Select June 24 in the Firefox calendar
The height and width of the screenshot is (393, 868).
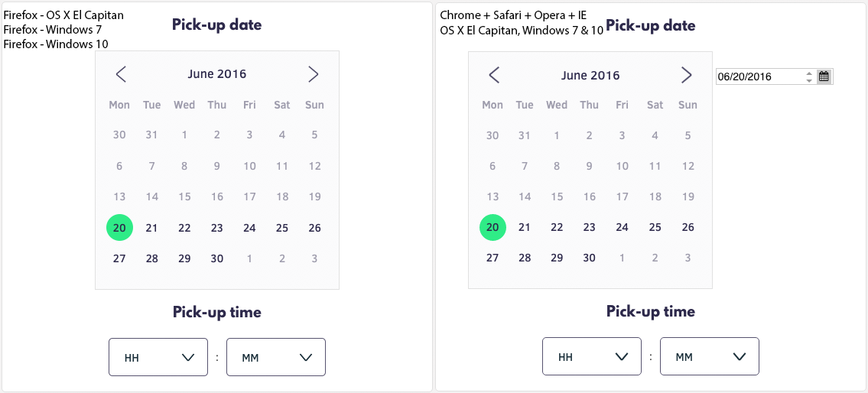(249, 228)
